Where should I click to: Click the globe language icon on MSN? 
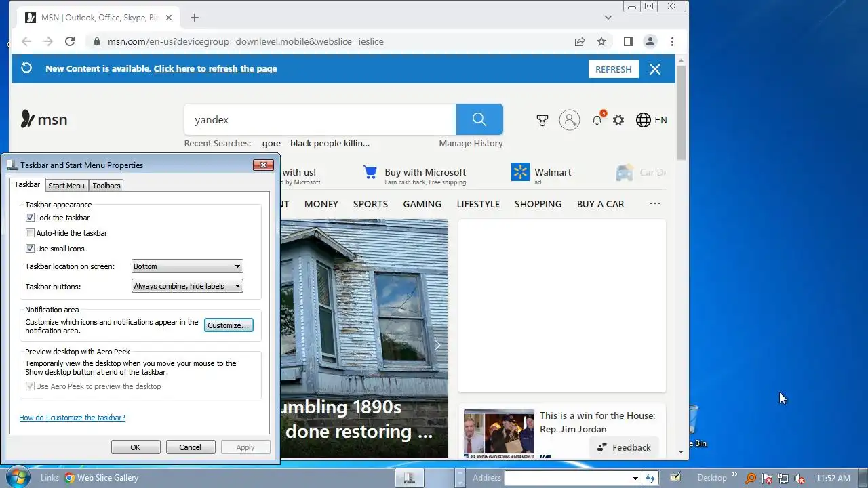(x=644, y=120)
